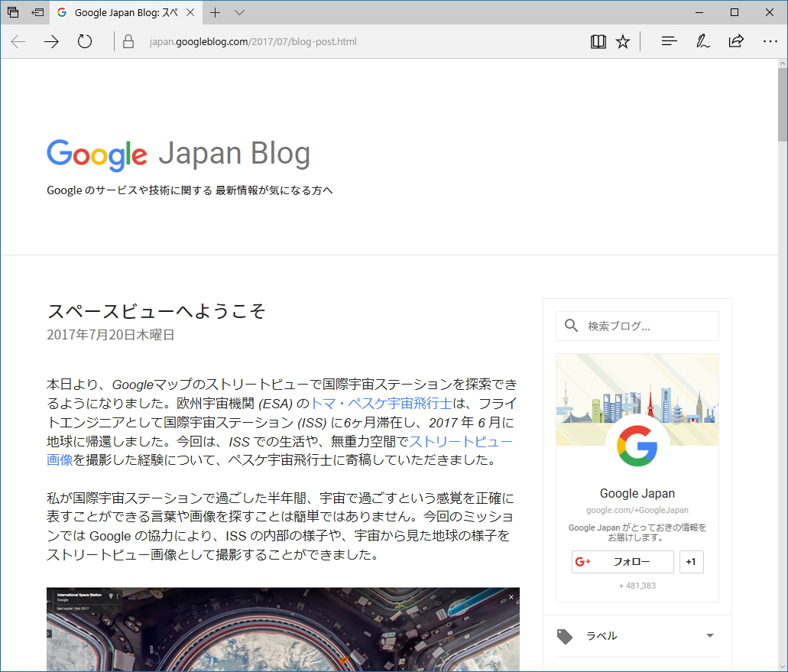Viewport: 788px width, 672px height.
Task: Add page to favorites via star icon
Action: pos(623,41)
